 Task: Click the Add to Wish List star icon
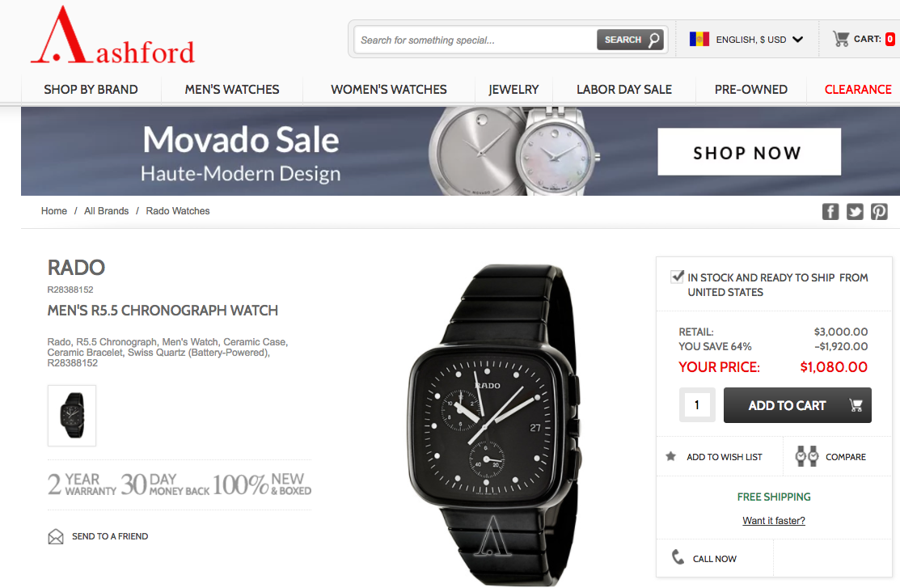[x=670, y=456]
